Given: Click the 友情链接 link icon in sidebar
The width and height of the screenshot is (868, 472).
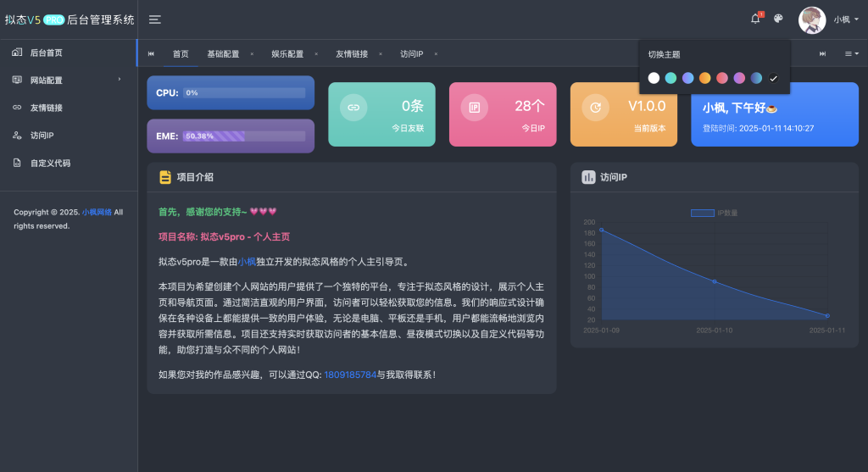Looking at the screenshot, I should pos(17,108).
